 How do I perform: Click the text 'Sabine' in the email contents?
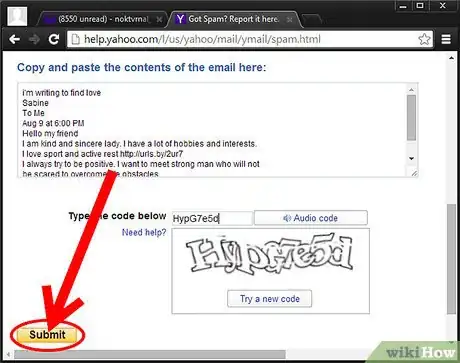click(x=35, y=103)
